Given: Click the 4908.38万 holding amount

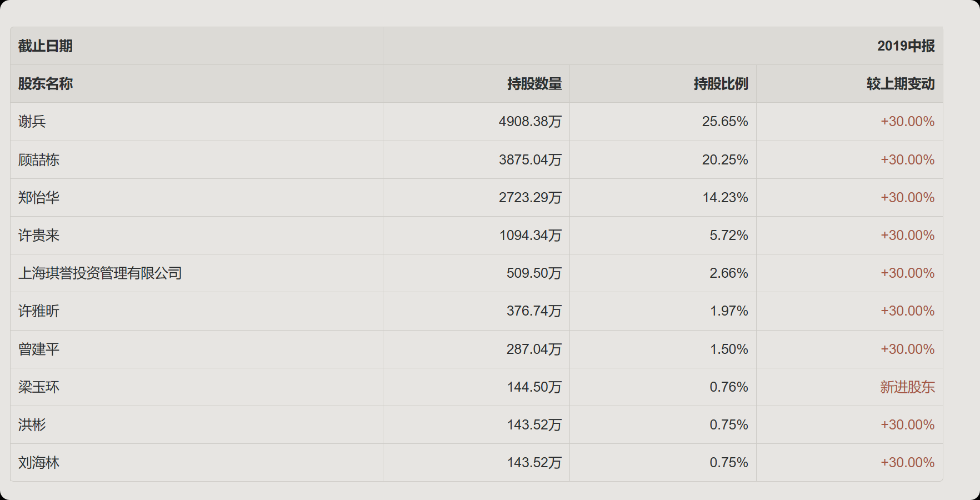Looking at the screenshot, I should coord(530,122).
